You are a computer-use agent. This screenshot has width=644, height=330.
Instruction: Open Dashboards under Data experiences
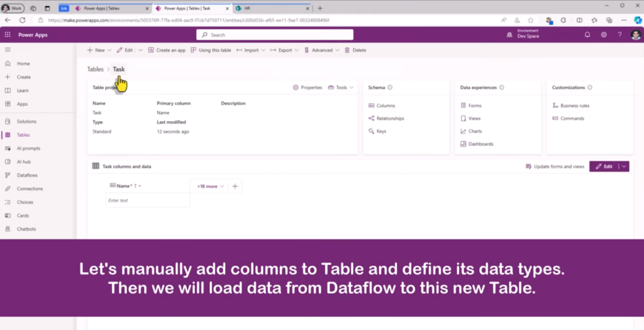click(x=477, y=144)
